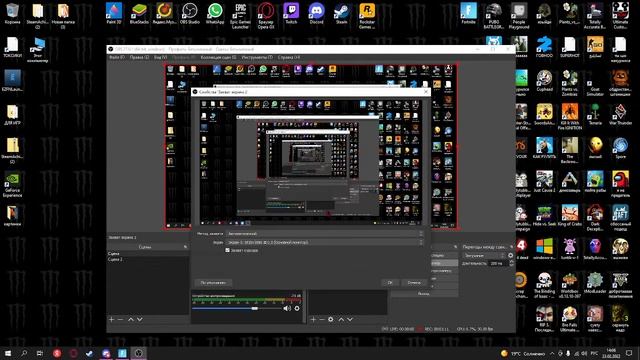
Task: Open the Справка menu in OBS
Action: point(289,58)
